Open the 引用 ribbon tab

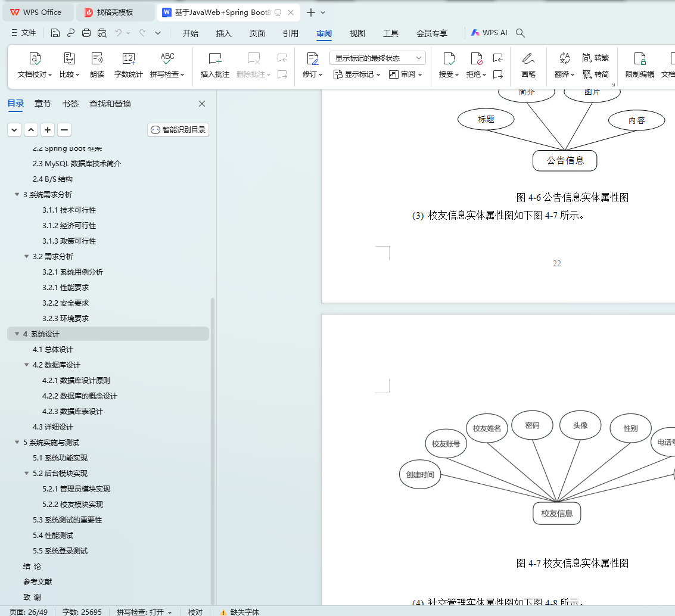click(291, 33)
